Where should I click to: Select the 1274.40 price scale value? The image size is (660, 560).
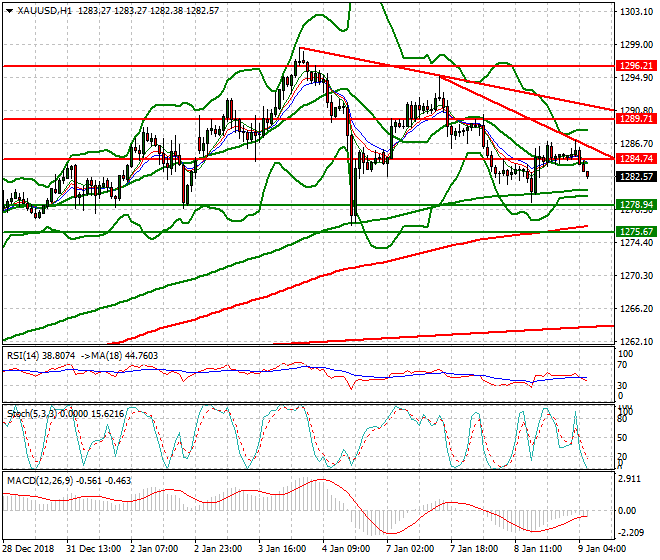636,243
